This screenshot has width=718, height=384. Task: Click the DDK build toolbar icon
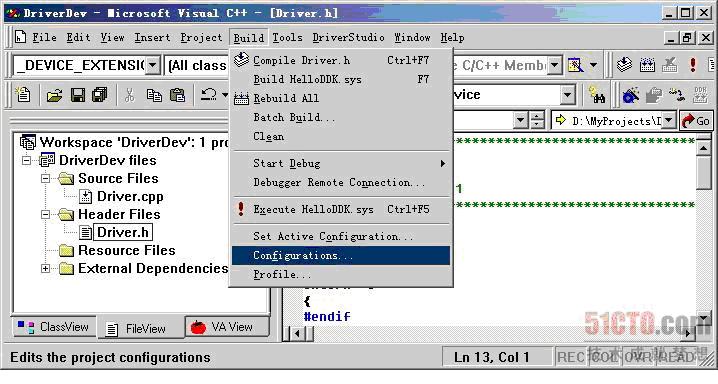(x=700, y=94)
